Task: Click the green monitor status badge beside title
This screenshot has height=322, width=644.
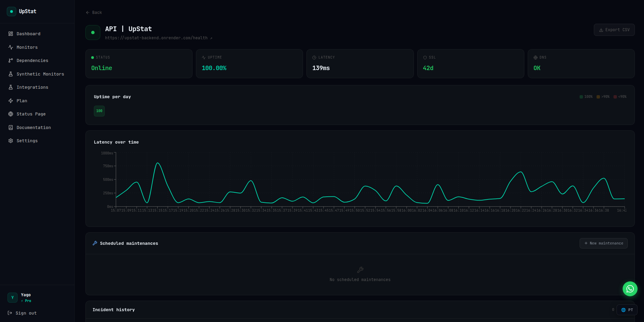Action: (x=93, y=33)
